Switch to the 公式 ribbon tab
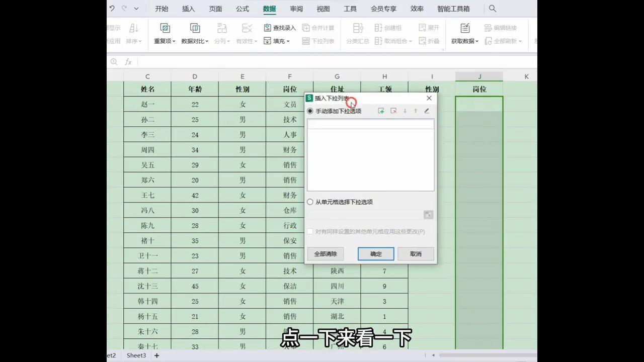The height and width of the screenshot is (362, 644). click(243, 9)
